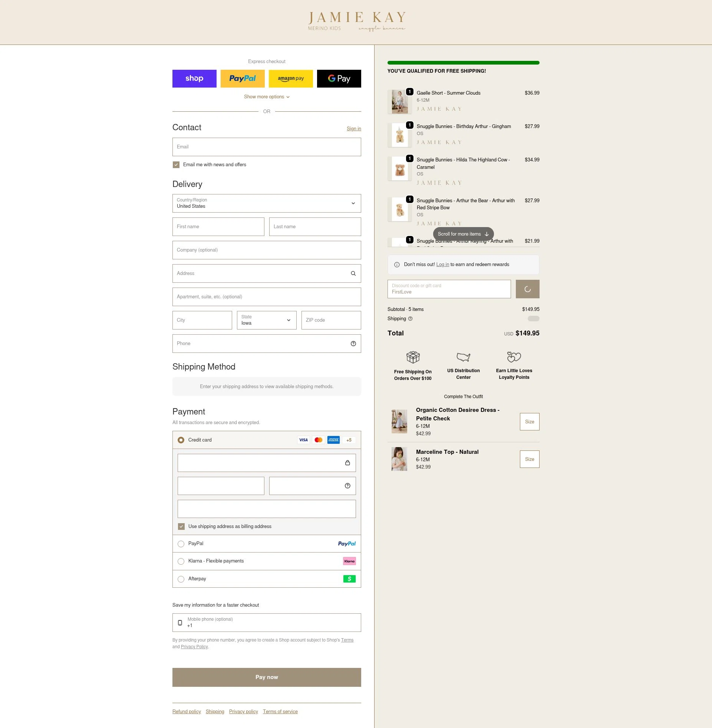
Task: Choose Amazon Pay express checkout
Action: [x=291, y=79]
